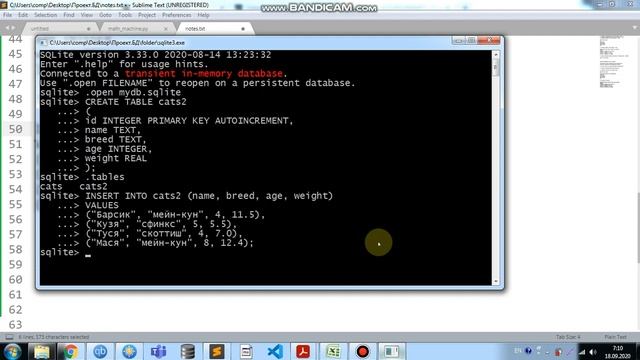The width and height of the screenshot is (640, 360).
Task: Open File Explorer from the taskbar
Action: (x=41, y=351)
